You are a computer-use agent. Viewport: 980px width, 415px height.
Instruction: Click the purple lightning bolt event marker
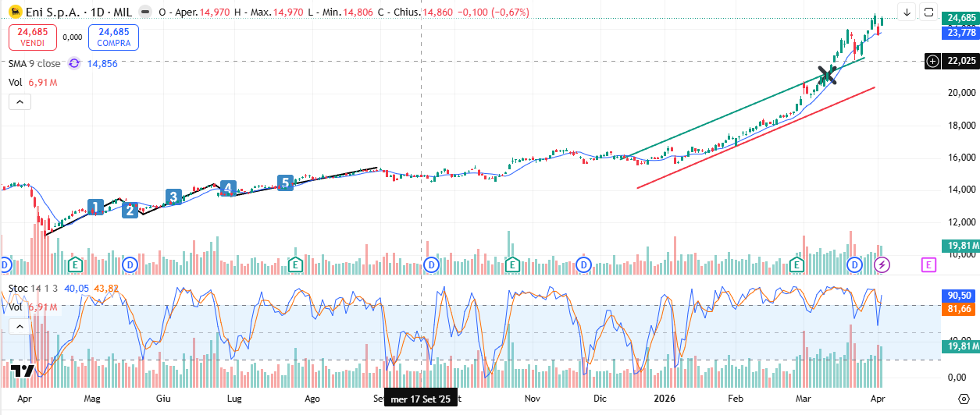tap(882, 264)
